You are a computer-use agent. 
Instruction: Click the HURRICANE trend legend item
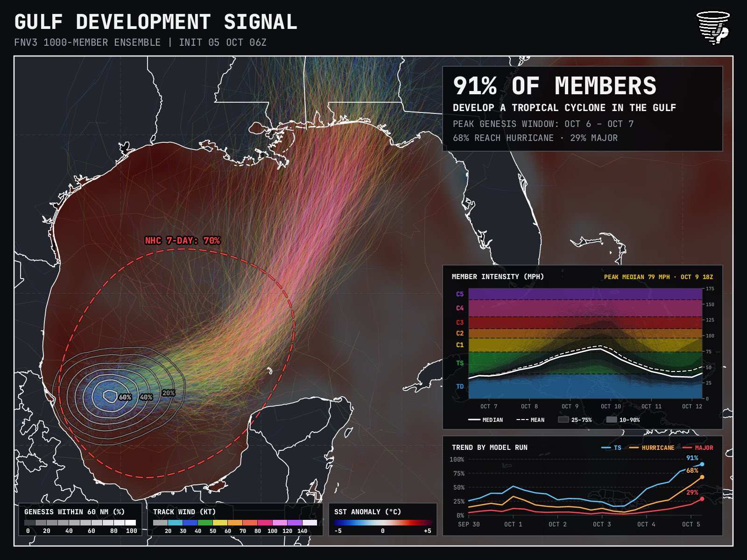tap(652, 448)
